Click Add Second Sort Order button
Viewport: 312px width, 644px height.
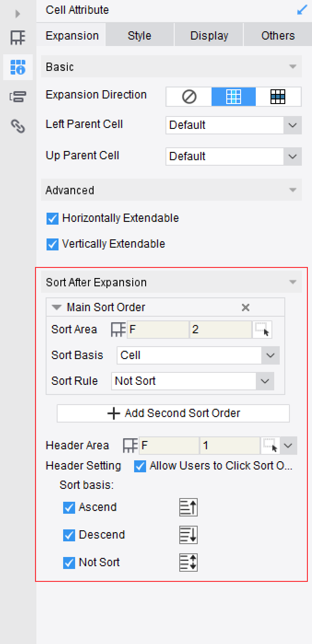point(173,413)
